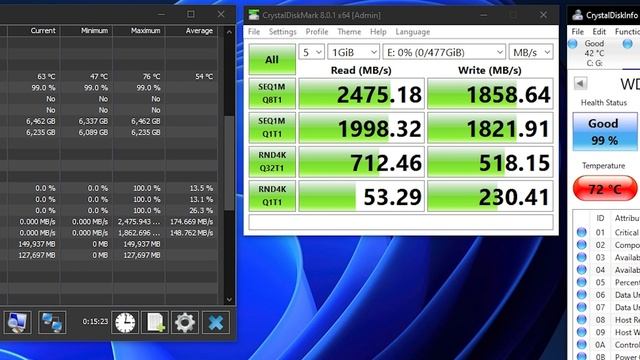Click the HWiNFO network computers icon
Screen dimensions: 640x360
52,322
